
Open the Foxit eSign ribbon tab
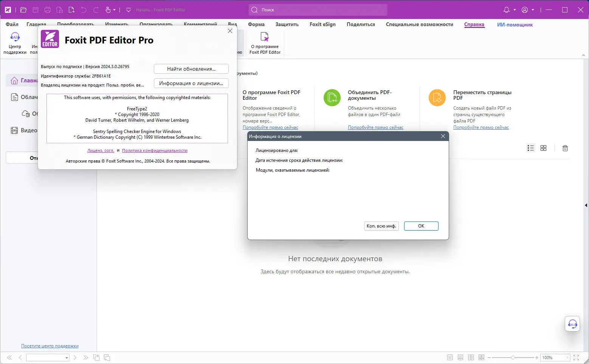[322, 24]
